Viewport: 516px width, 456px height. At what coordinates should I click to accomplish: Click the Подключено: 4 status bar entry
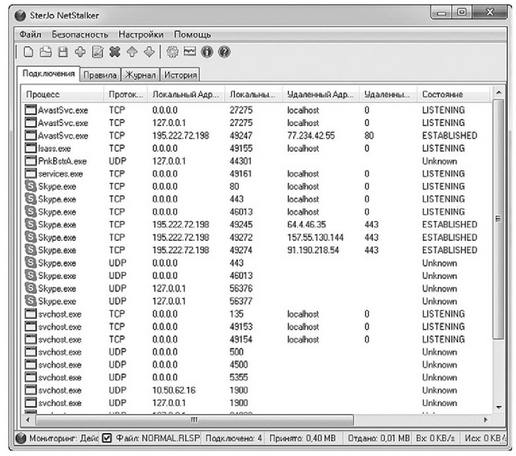pos(234,438)
